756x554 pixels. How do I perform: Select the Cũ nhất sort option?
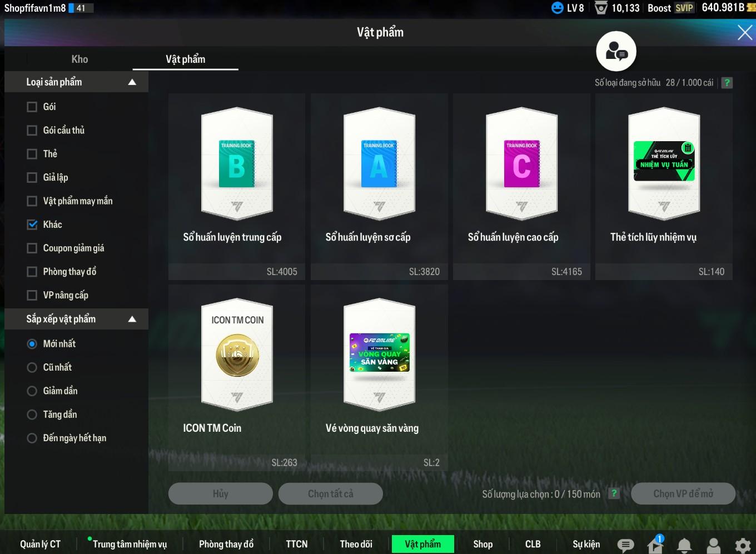pyautogui.click(x=32, y=367)
